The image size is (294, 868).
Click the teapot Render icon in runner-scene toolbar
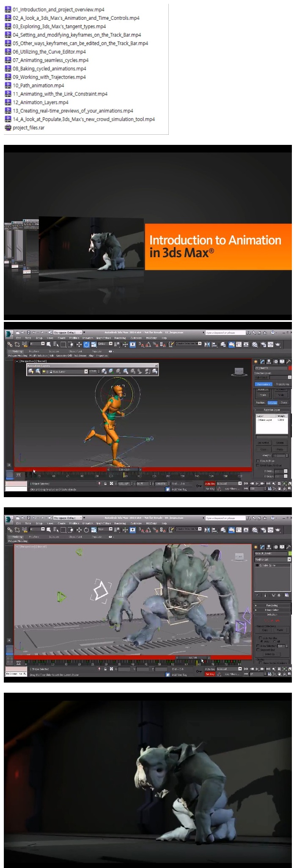(x=278, y=344)
